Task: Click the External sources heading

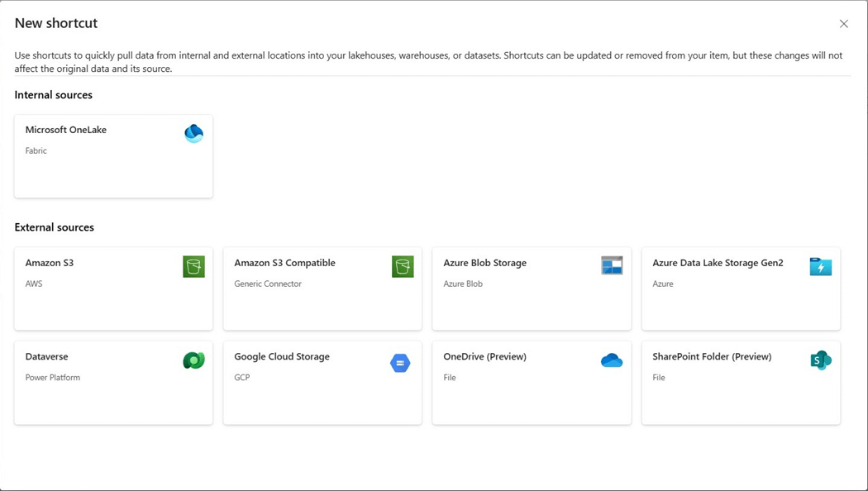Action: tap(55, 227)
